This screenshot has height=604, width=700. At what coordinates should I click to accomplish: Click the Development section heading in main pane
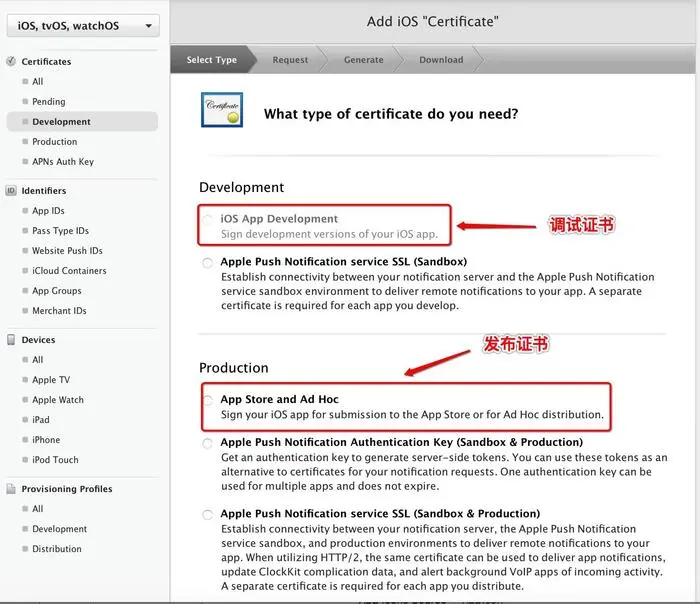[x=242, y=187]
